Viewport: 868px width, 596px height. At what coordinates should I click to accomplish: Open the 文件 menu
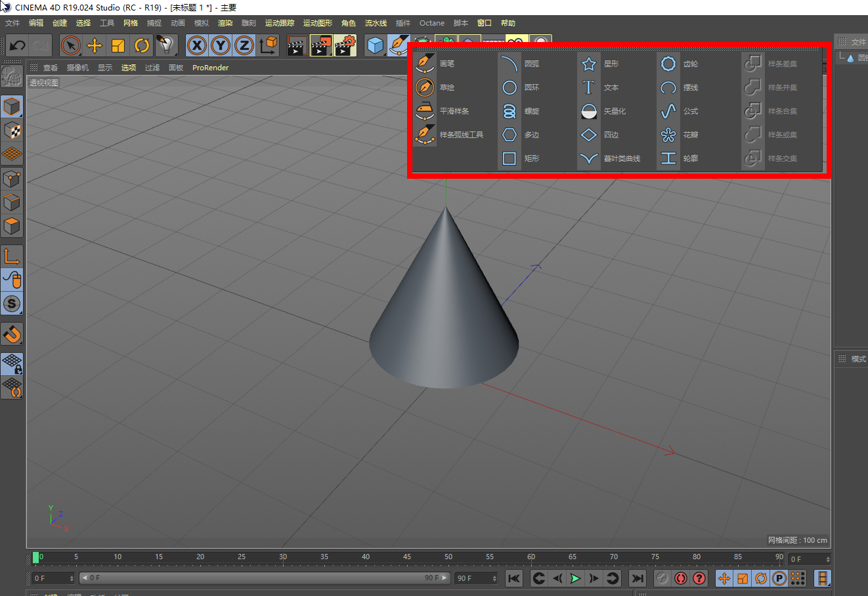(12, 23)
